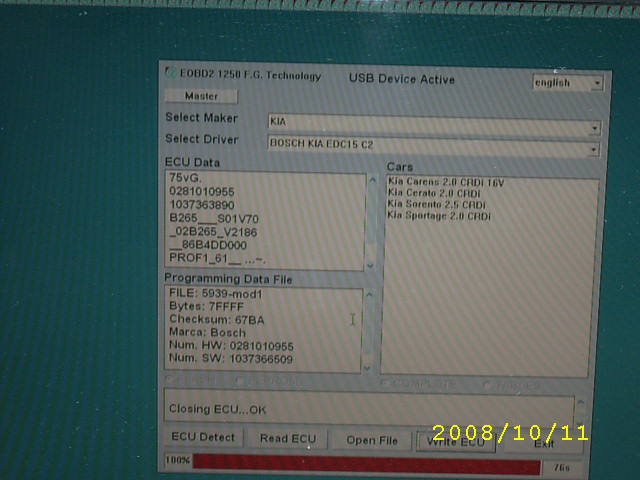Click ECU data line __86B4DD000

tap(208, 245)
